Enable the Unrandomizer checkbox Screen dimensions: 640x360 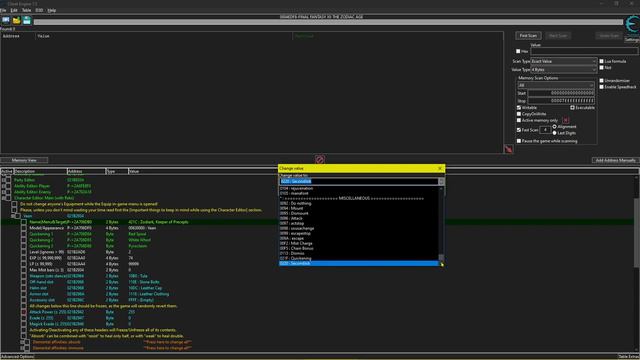pos(601,81)
